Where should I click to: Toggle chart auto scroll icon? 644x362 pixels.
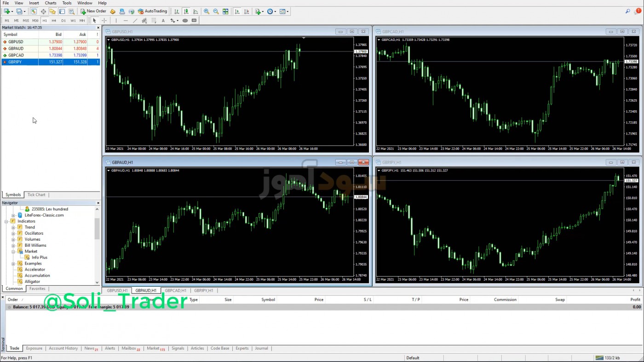[x=237, y=11]
